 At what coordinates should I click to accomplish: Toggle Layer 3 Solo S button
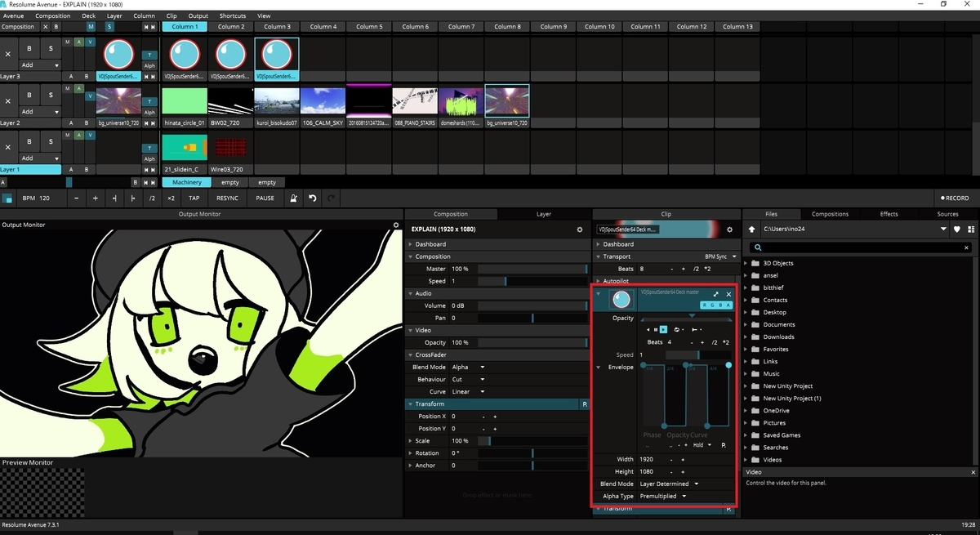pos(51,48)
